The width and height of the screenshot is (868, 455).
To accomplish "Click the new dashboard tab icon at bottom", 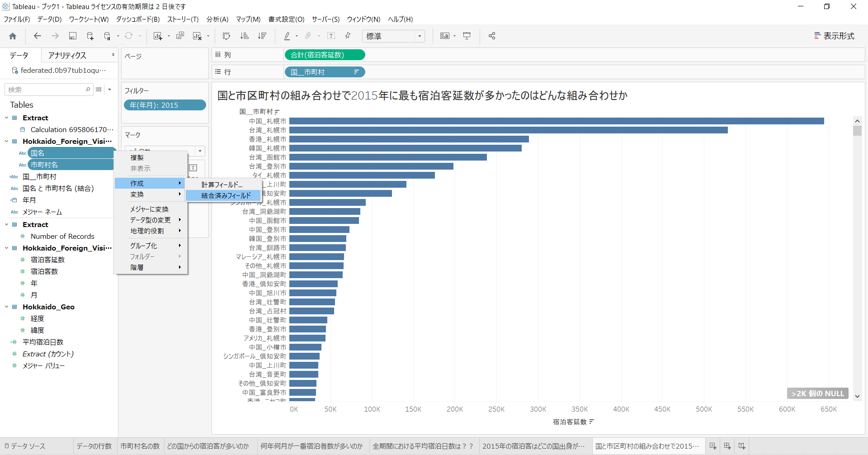I will 727,446.
